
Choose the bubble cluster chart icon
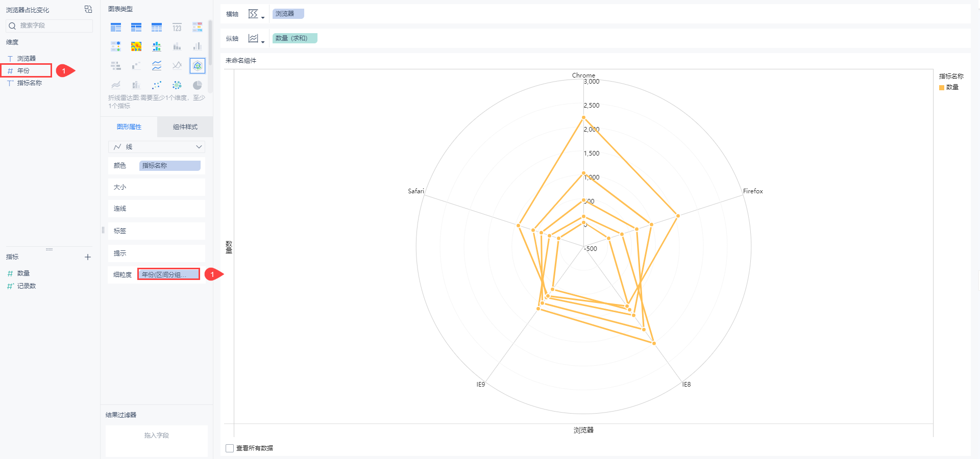(177, 85)
